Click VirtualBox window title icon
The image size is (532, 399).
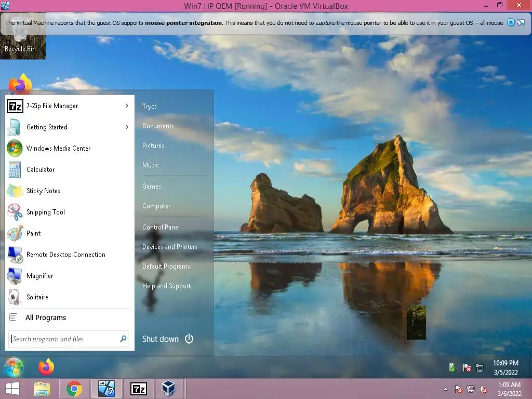[x=5, y=5]
